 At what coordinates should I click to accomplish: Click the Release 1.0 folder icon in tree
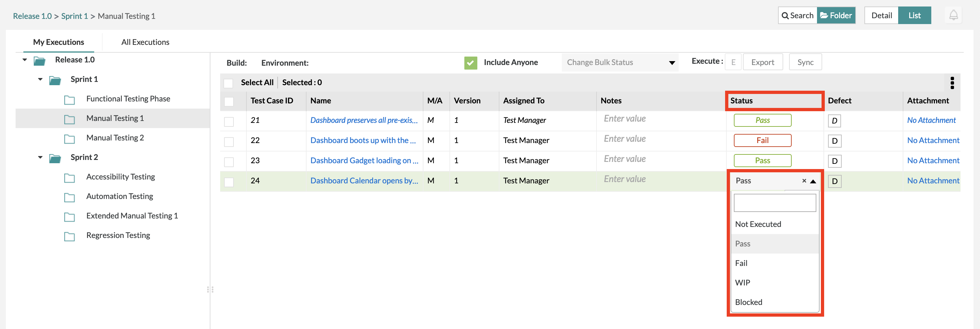click(40, 60)
